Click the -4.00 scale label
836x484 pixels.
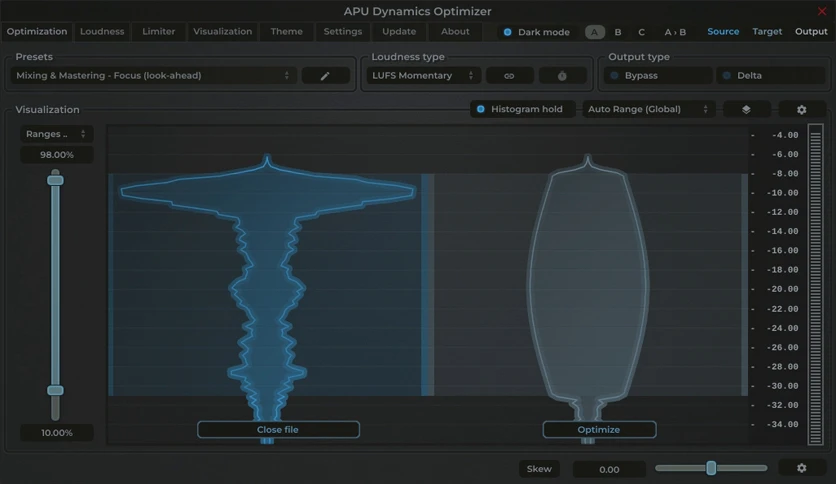point(785,135)
